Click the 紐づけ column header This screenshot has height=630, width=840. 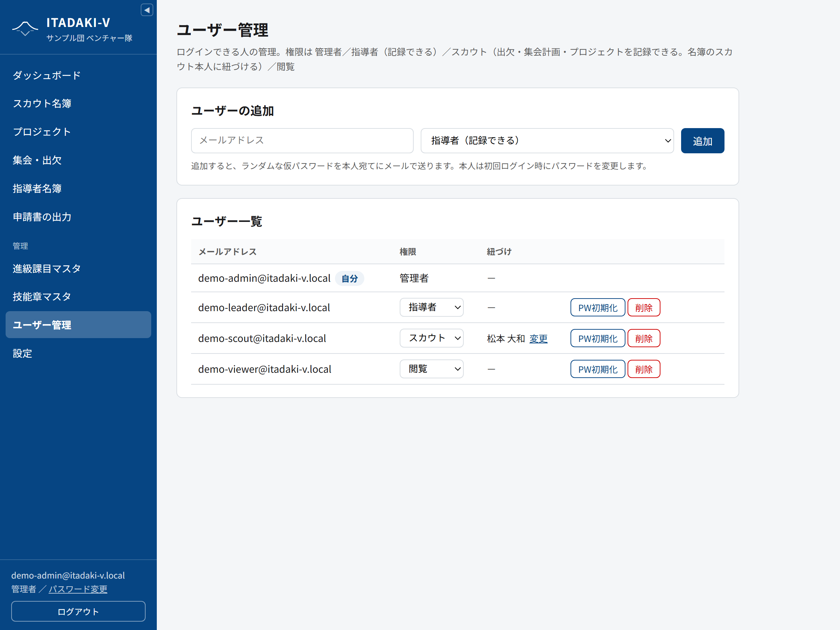coord(499,252)
